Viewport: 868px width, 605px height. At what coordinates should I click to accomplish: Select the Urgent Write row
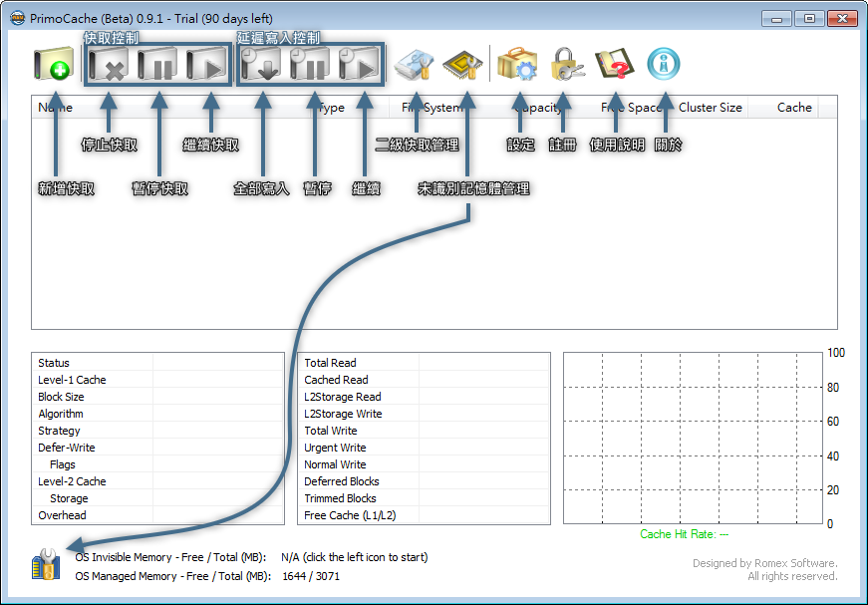click(425, 448)
